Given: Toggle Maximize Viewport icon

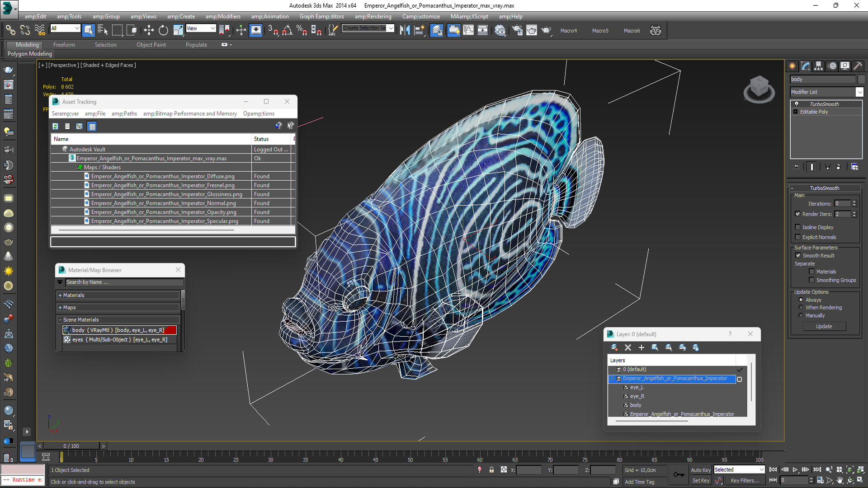Looking at the screenshot, I should 860,481.
